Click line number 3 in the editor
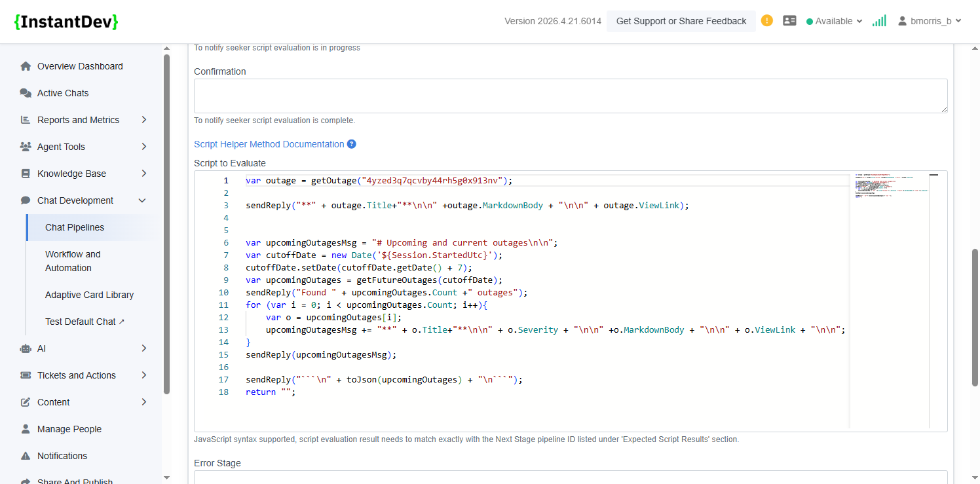The width and height of the screenshot is (980, 484). [225, 206]
